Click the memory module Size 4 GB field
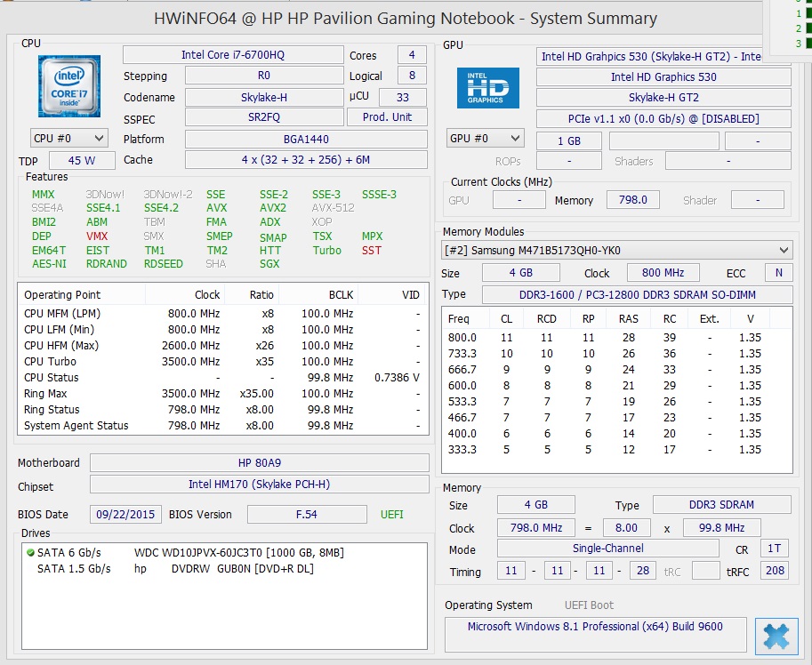Image resolution: width=812 pixels, height=665 pixels. (x=521, y=273)
